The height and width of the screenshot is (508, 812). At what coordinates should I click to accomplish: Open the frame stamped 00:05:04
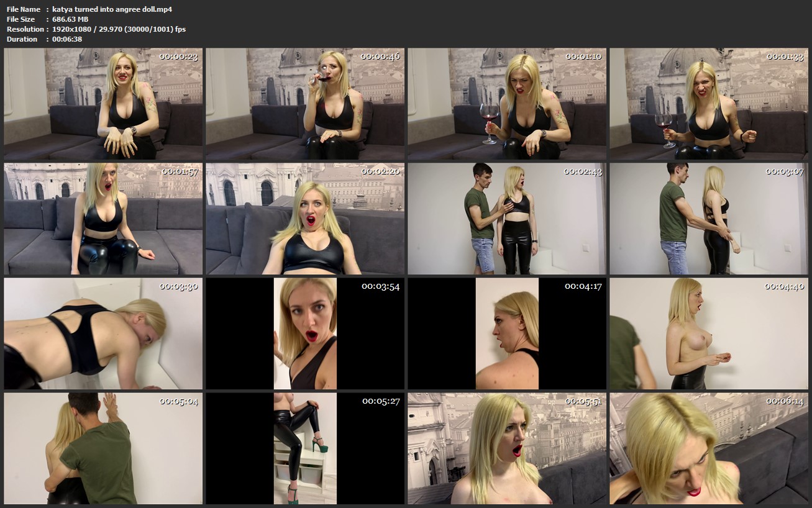103,448
